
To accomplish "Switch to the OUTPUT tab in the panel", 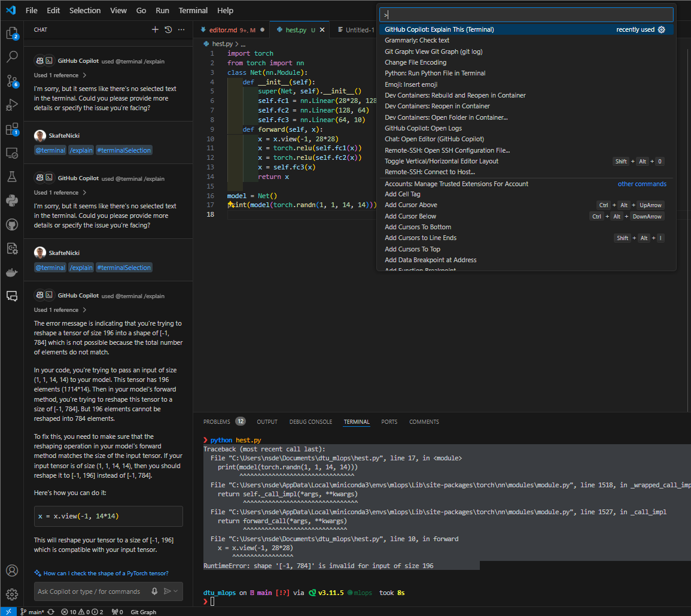I will click(x=267, y=421).
